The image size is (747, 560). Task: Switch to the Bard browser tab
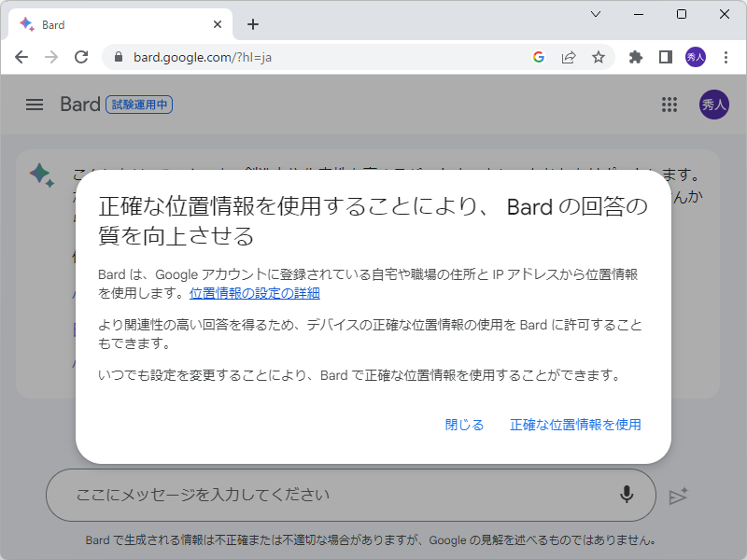pos(112,24)
